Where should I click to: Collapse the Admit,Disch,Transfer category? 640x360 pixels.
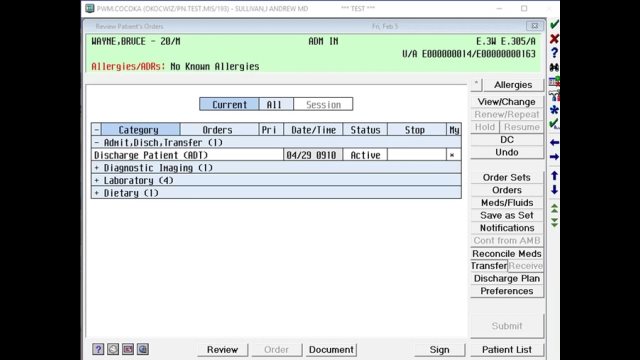coord(96,142)
